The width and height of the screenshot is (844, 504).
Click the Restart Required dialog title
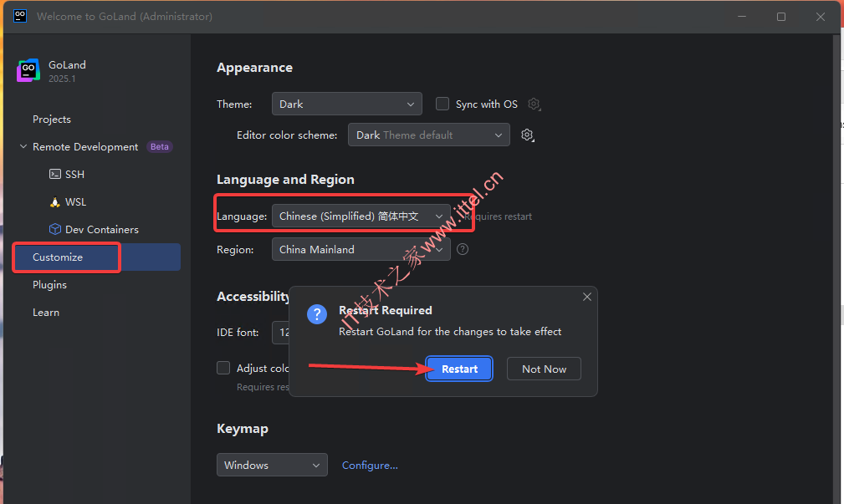[386, 310]
